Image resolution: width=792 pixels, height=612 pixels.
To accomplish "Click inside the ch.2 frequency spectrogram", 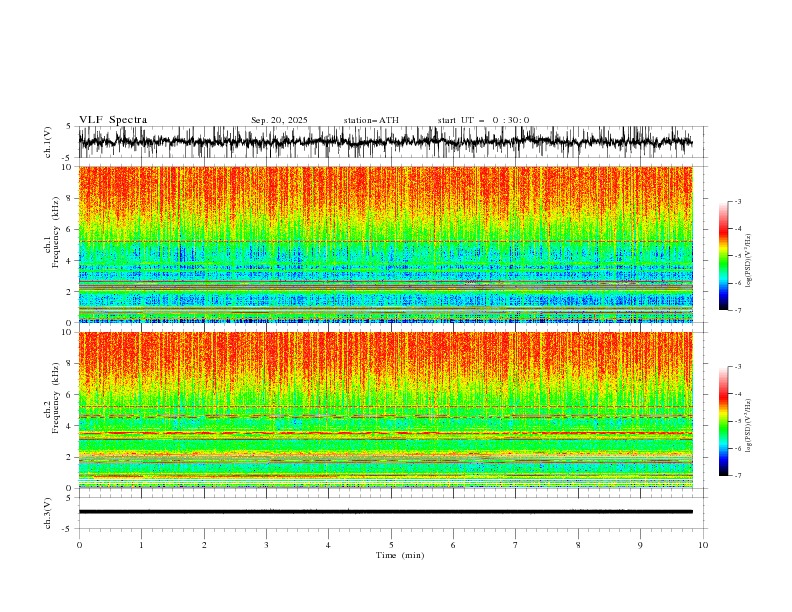I will coord(385,410).
